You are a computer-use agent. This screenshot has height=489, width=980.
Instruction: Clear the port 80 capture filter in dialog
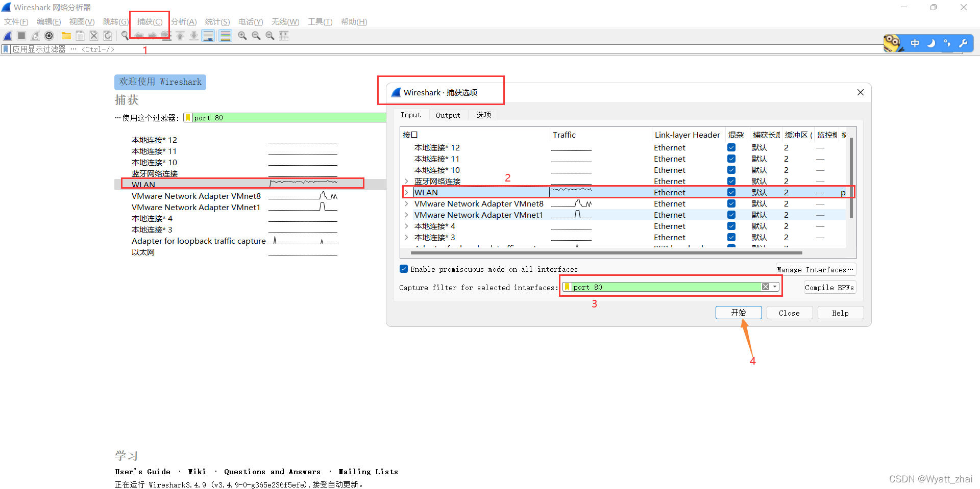766,287
